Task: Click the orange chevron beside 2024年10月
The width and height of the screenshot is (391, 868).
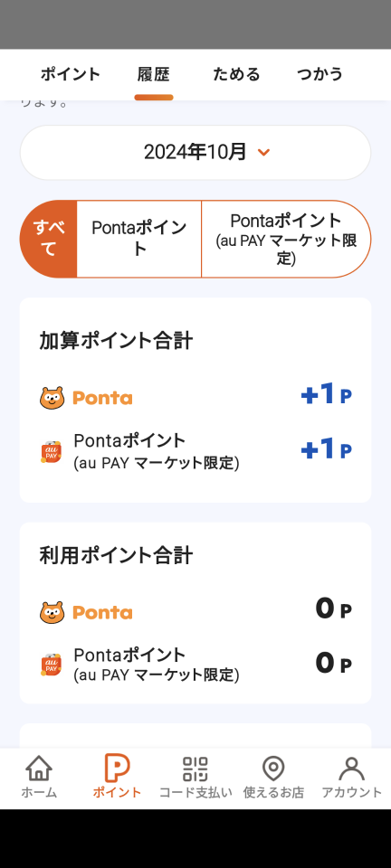Action: click(264, 152)
